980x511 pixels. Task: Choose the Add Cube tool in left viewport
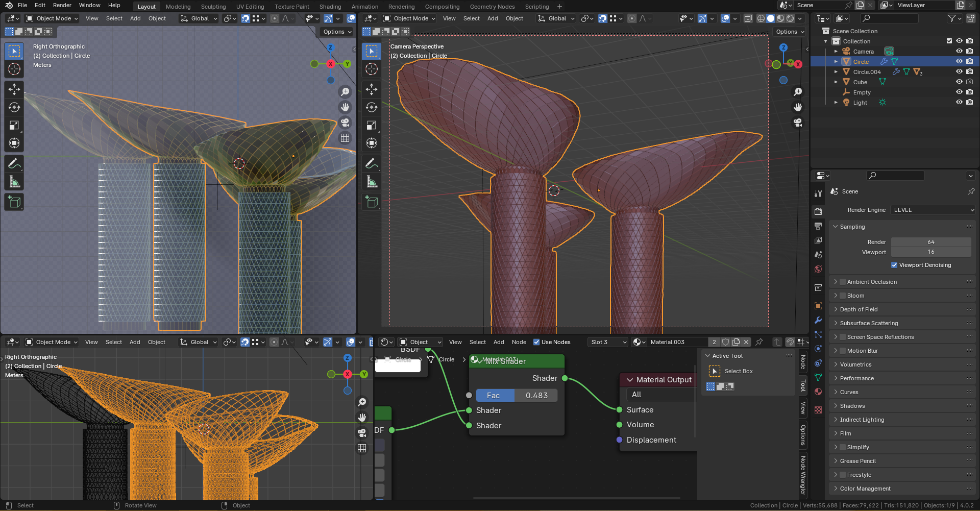tap(14, 202)
